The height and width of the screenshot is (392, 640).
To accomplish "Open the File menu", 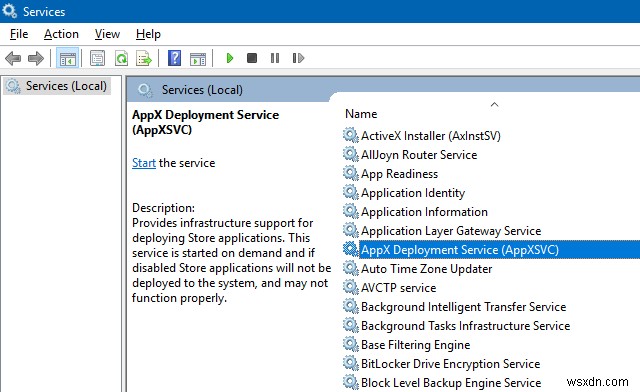I will click(x=19, y=34).
